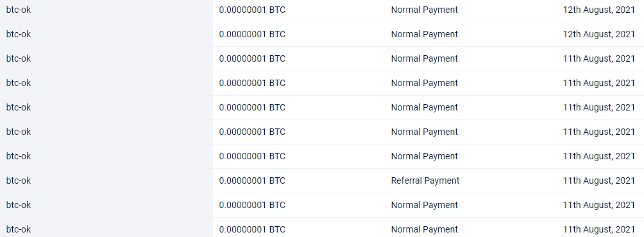
Task: Select the first 11th August, 2021 date
Action: pyautogui.click(x=599, y=59)
